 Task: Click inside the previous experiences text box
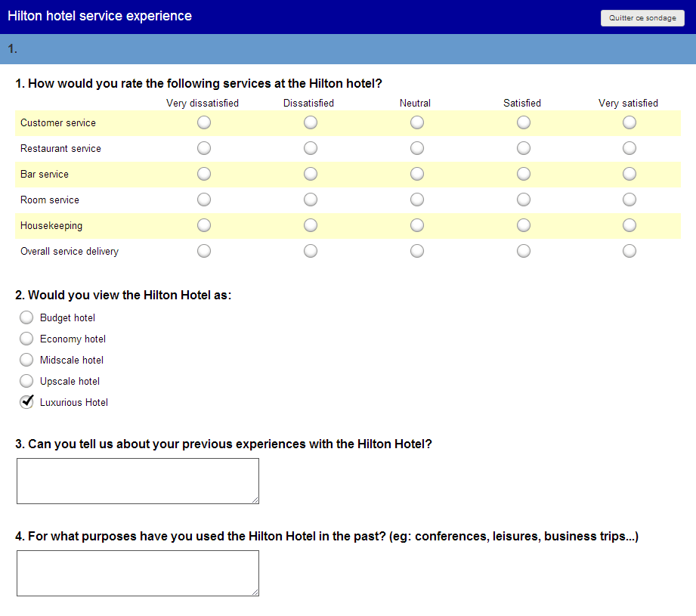click(138, 481)
